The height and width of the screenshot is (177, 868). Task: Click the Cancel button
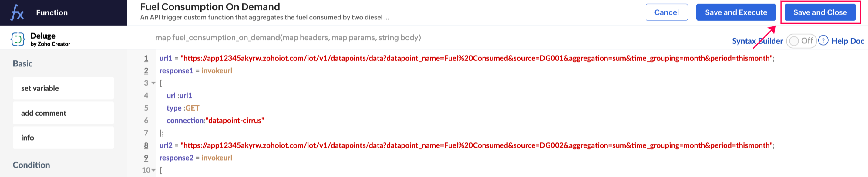[666, 12]
